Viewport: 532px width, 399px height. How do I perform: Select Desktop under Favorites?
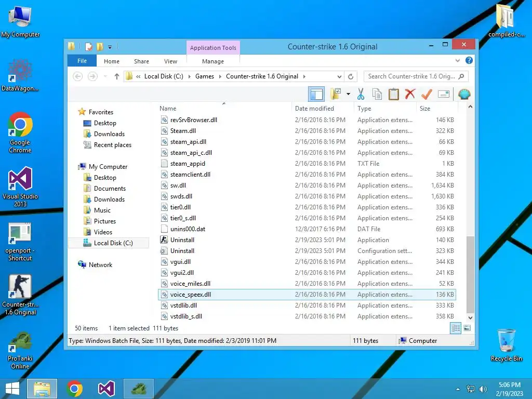[x=105, y=123]
